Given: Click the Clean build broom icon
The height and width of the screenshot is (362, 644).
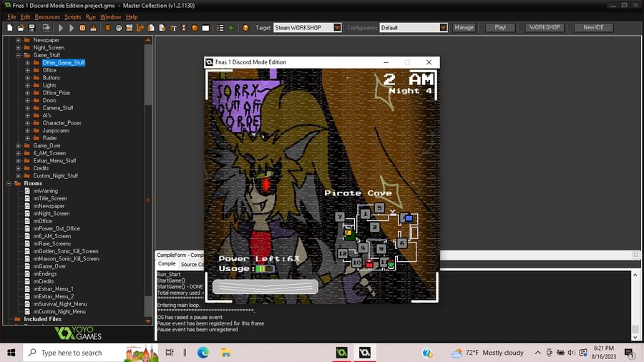Looking at the screenshot, I should pyautogui.click(x=93, y=28).
